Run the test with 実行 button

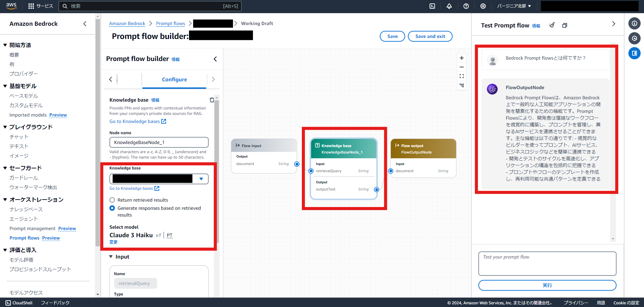click(x=547, y=285)
